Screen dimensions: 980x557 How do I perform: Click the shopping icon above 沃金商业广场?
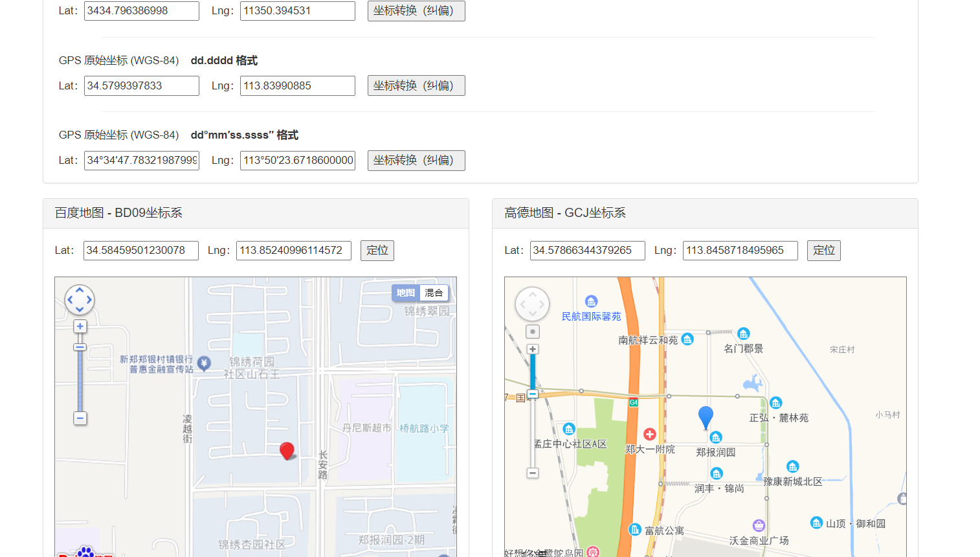[x=759, y=525]
